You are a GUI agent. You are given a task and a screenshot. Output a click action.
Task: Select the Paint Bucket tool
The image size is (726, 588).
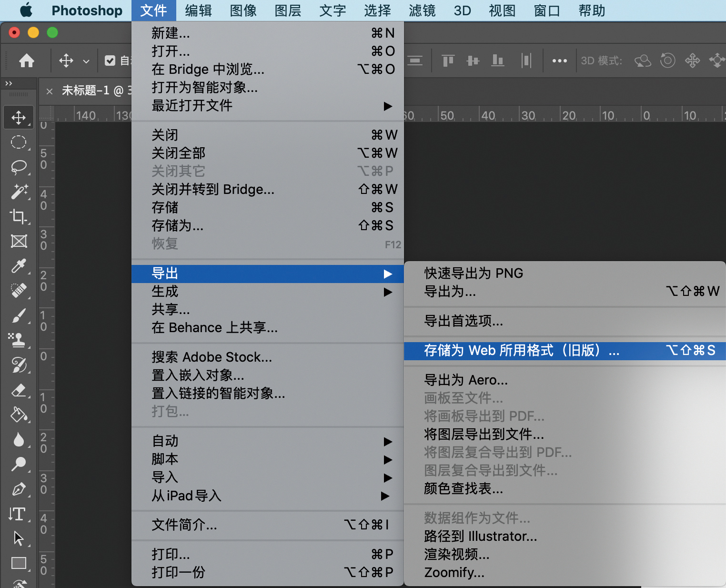[x=19, y=415]
